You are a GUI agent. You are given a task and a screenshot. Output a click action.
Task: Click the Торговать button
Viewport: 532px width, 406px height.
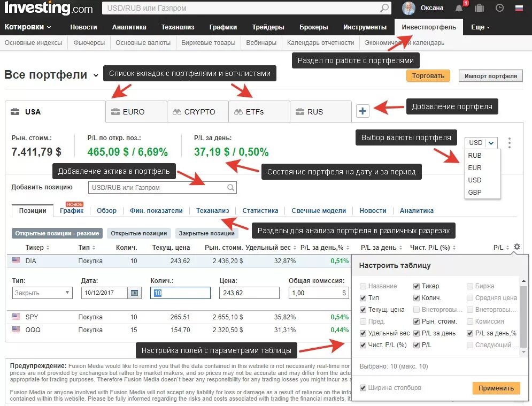pos(428,76)
